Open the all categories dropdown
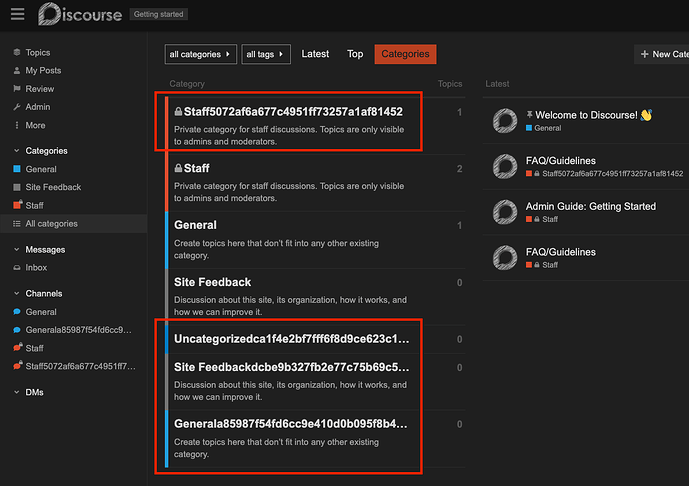The image size is (689, 486). [x=200, y=54]
